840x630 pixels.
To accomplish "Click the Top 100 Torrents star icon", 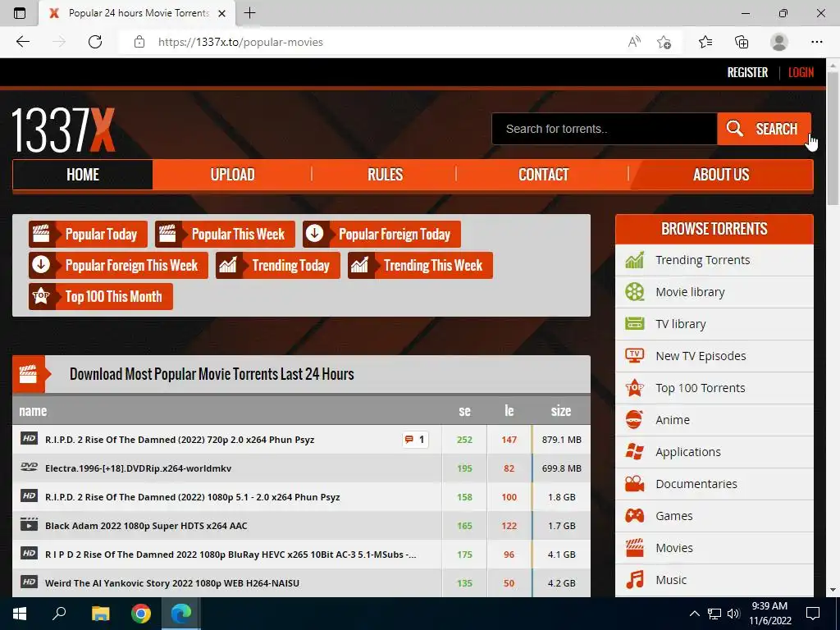I will click(635, 388).
